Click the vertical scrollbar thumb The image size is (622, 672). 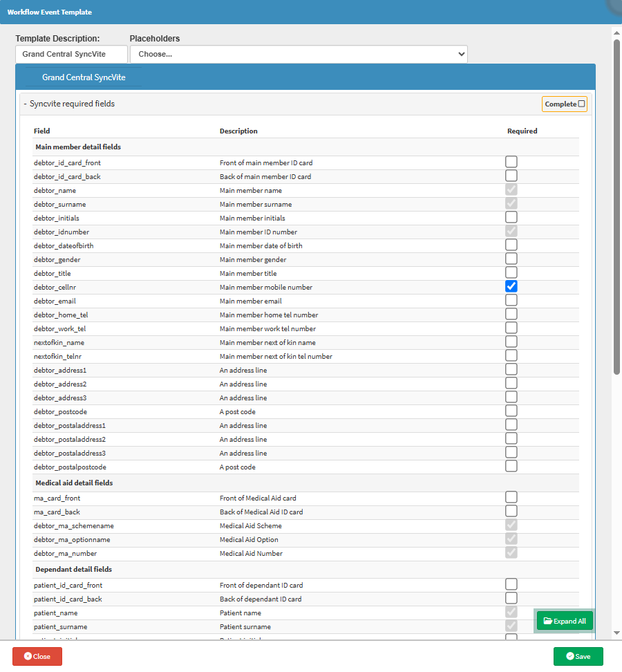[x=616, y=207]
